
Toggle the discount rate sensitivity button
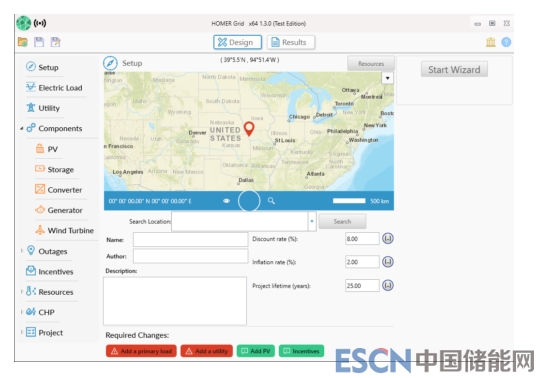click(388, 238)
